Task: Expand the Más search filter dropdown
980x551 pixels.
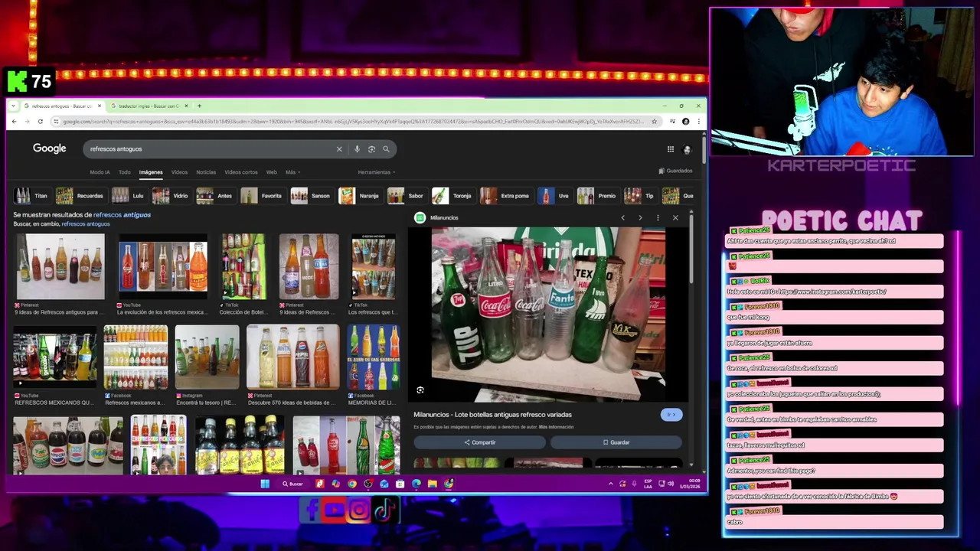Action: point(292,172)
